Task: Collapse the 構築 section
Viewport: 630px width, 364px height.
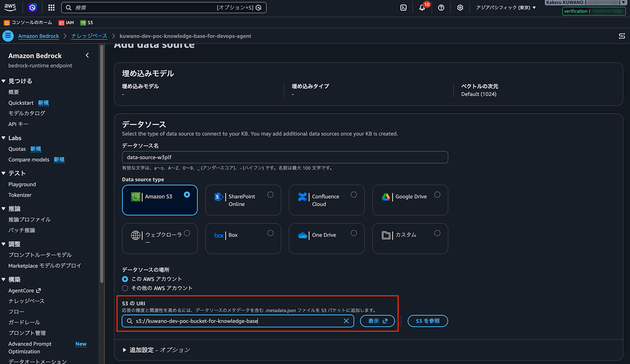Action: pyautogui.click(x=3, y=279)
